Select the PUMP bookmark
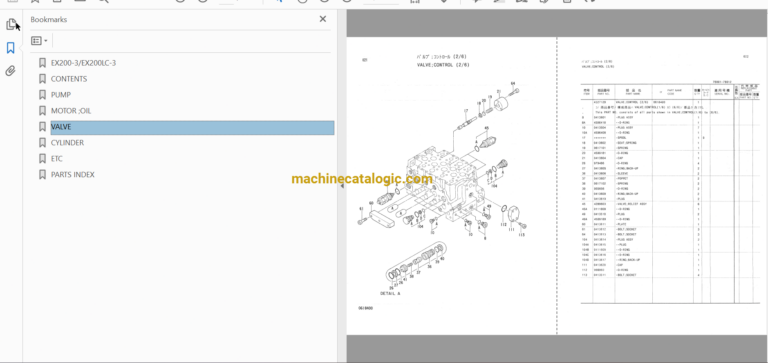768x363 pixels. pyautogui.click(x=61, y=95)
